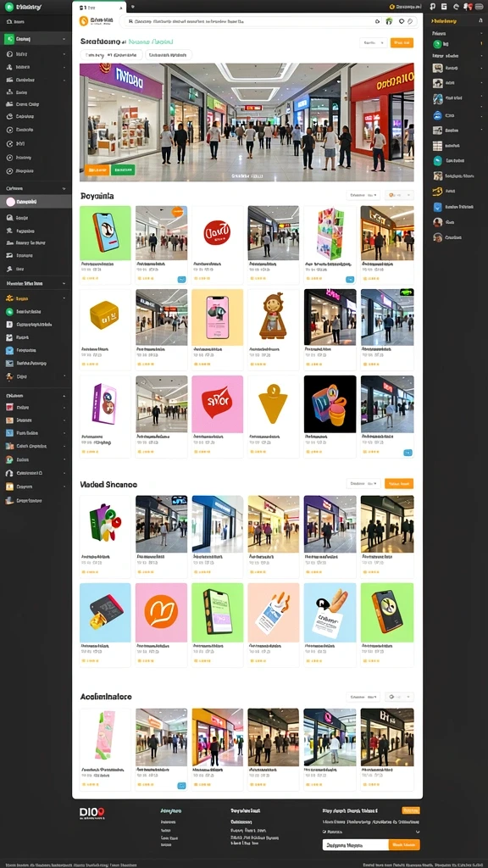Viewport: 488px width, 868px height.
Task: Open the second dropdown in the first product section header
Action: [400, 195]
